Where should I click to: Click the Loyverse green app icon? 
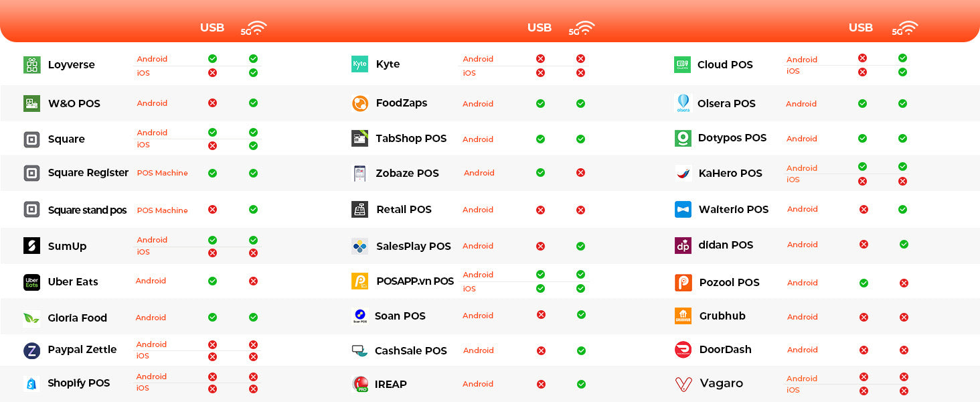pos(31,65)
